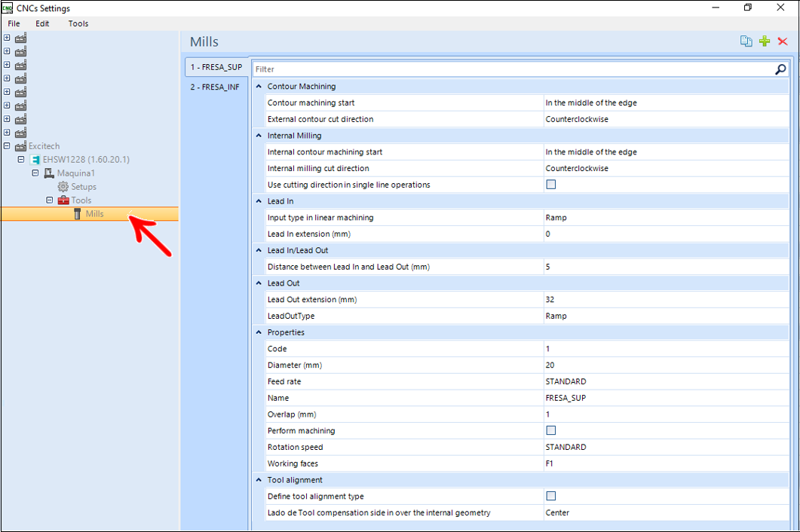Click Lead Out extension value 32
This screenshot has height=532, width=800.
coord(666,299)
